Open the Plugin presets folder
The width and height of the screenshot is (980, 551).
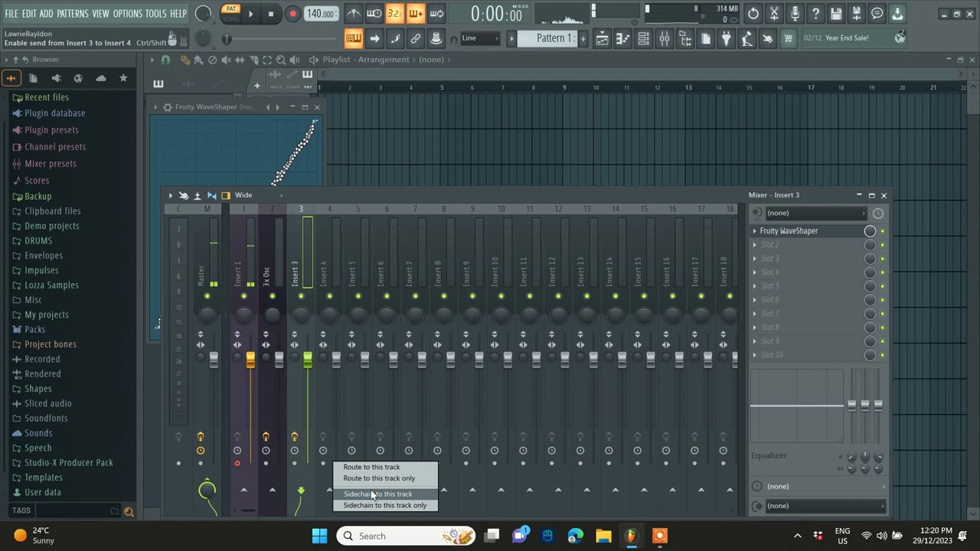pyautogui.click(x=51, y=130)
